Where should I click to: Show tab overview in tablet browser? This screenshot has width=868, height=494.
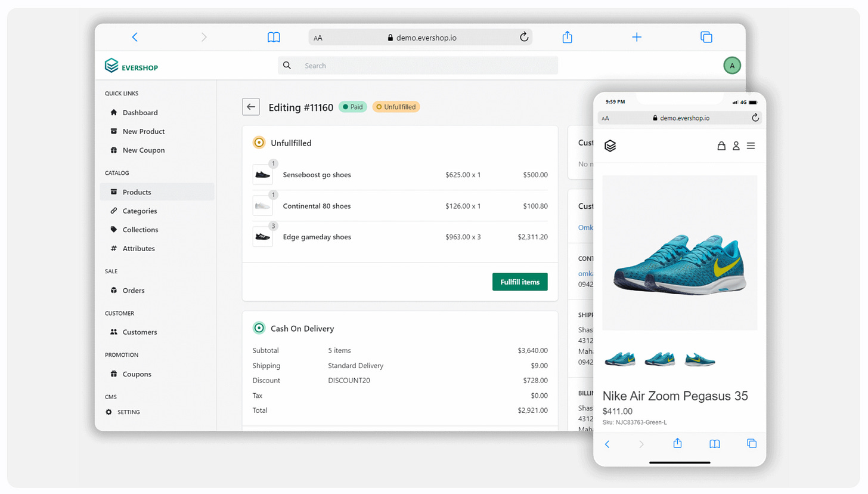[x=706, y=37]
